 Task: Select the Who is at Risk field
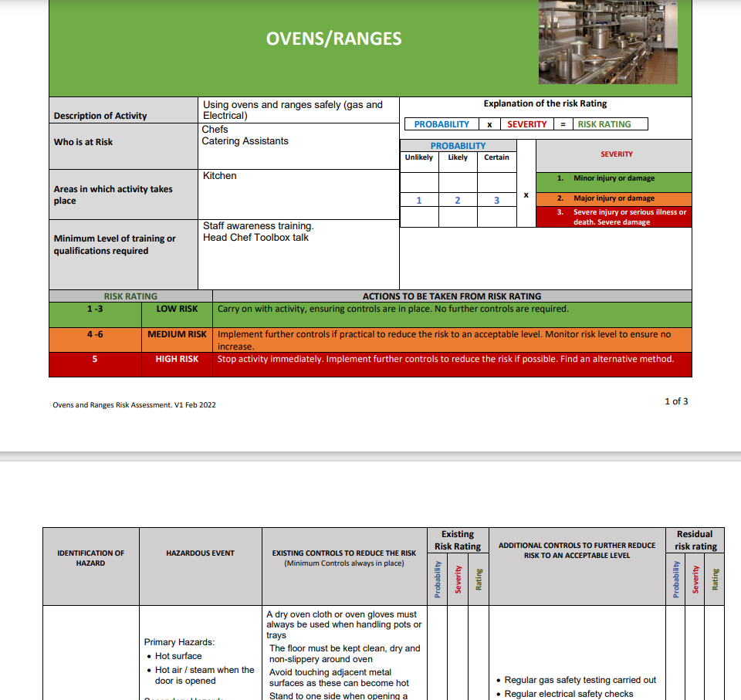click(x=85, y=141)
